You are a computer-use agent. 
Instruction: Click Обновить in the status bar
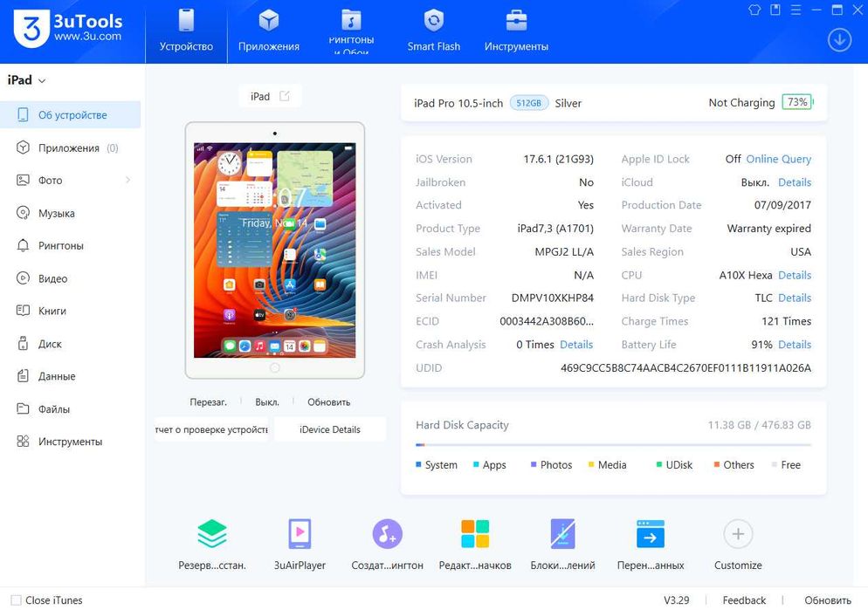(828, 600)
